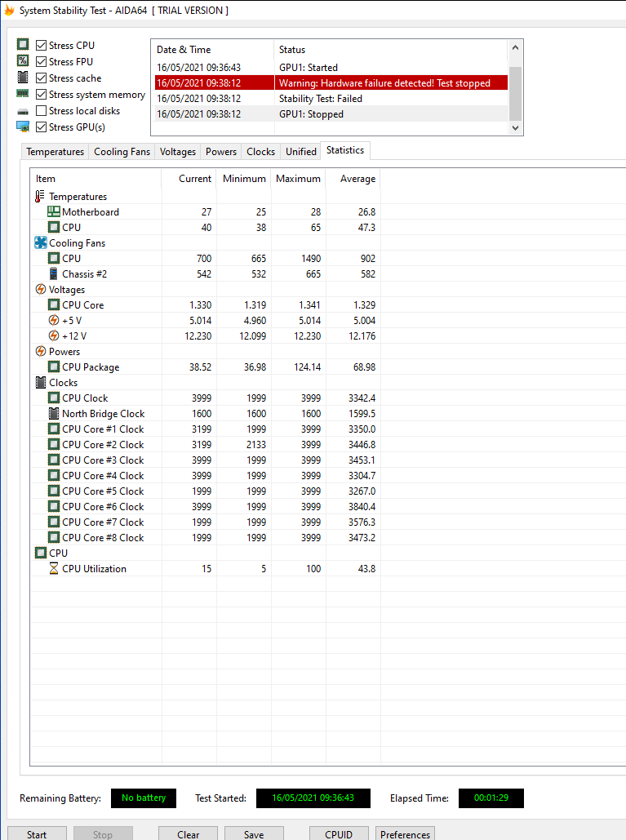Screen dimensions: 626x840
Task: Click the cache chip icon beside Stress cache
Action: (x=23, y=77)
